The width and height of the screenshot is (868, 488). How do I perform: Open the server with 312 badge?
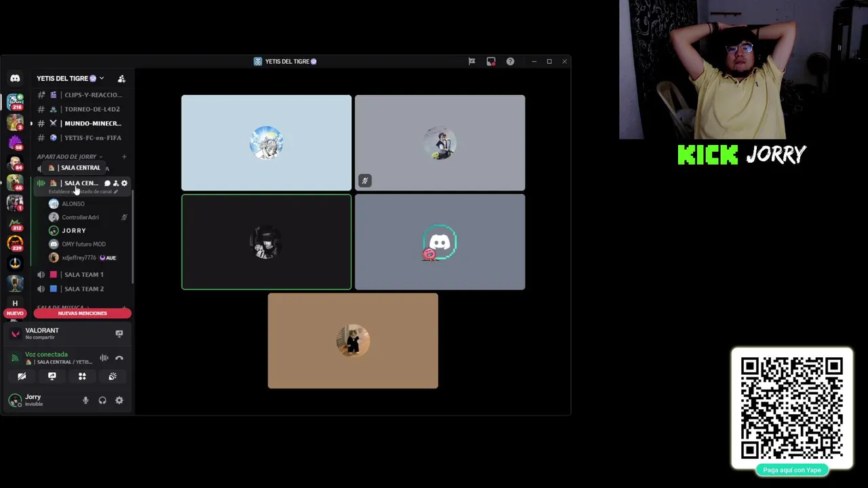[15, 223]
